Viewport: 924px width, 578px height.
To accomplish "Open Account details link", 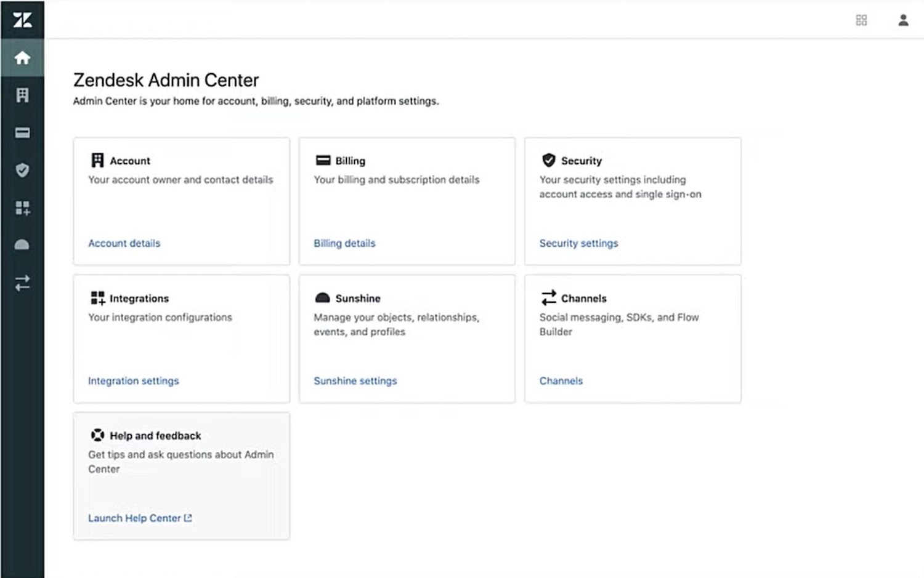I will pyautogui.click(x=124, y=243).
